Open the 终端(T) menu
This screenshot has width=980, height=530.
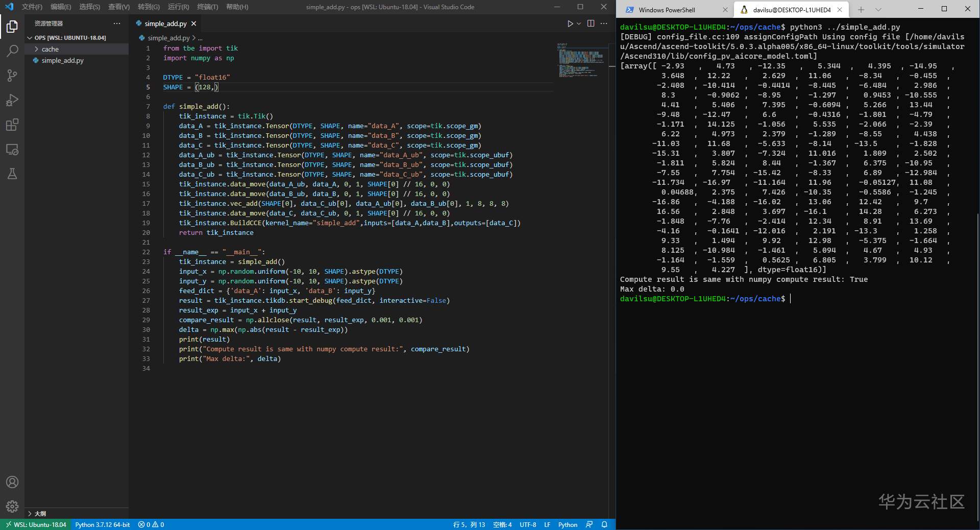[207, 7]
